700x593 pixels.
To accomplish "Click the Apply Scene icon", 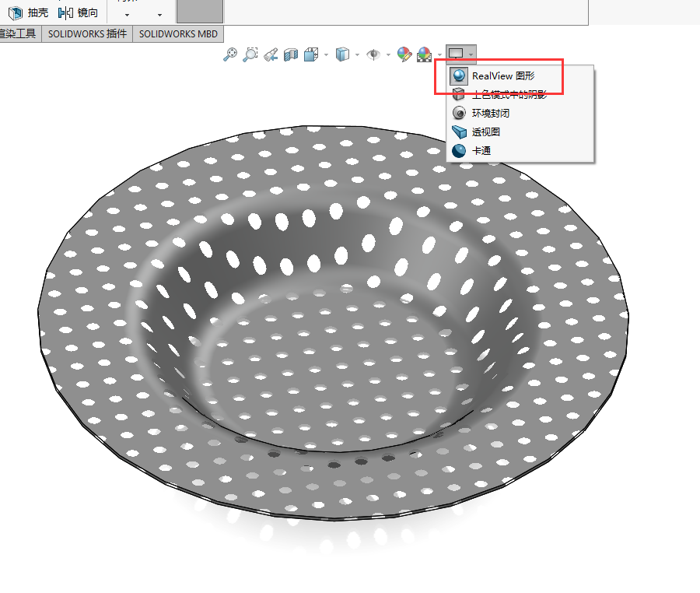I will tap(424, 54).
